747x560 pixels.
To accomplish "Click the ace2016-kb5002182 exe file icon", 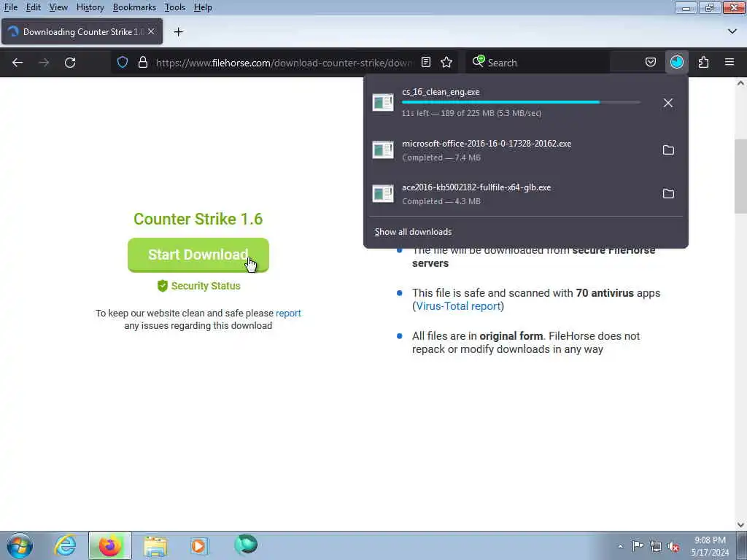I will (383, 194).
